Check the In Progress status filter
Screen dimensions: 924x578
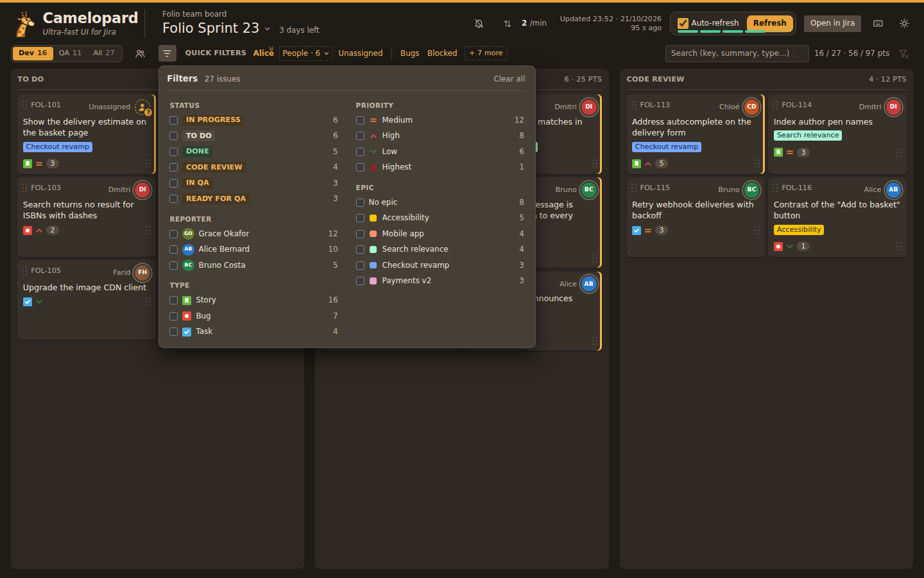[173, 120]
